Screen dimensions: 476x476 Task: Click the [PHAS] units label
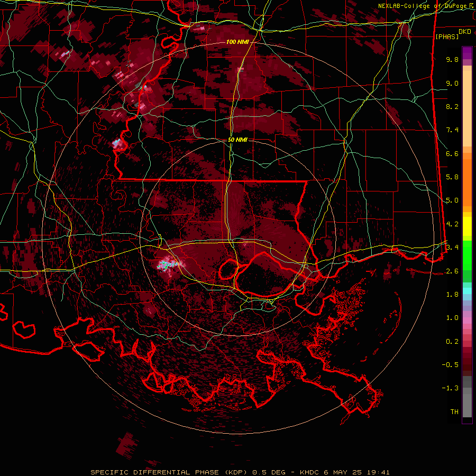(447, 36)
